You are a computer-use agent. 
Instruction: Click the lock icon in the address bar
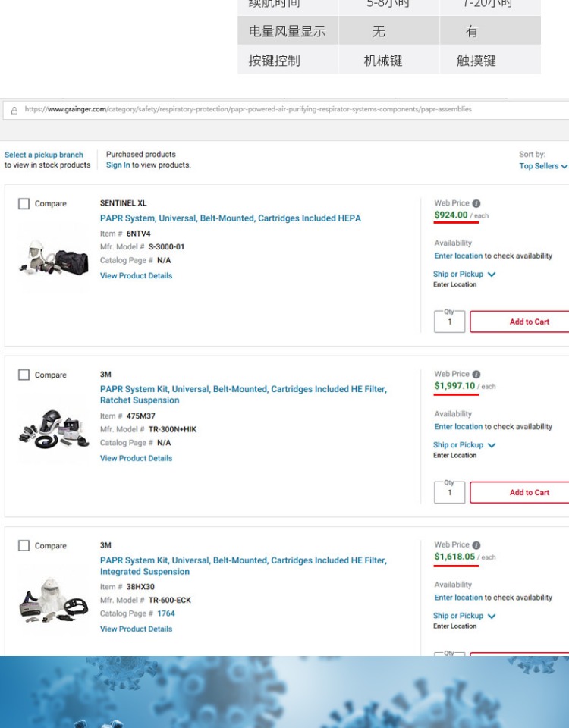[14, 111]
